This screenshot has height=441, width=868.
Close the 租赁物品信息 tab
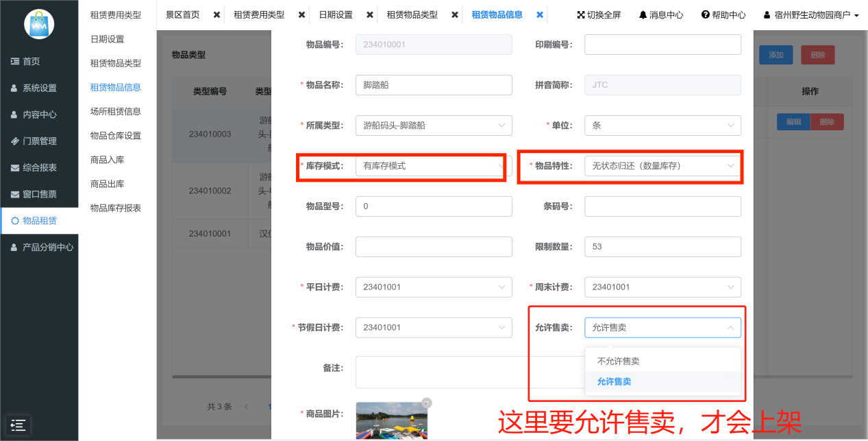click(x=540, y=14)
